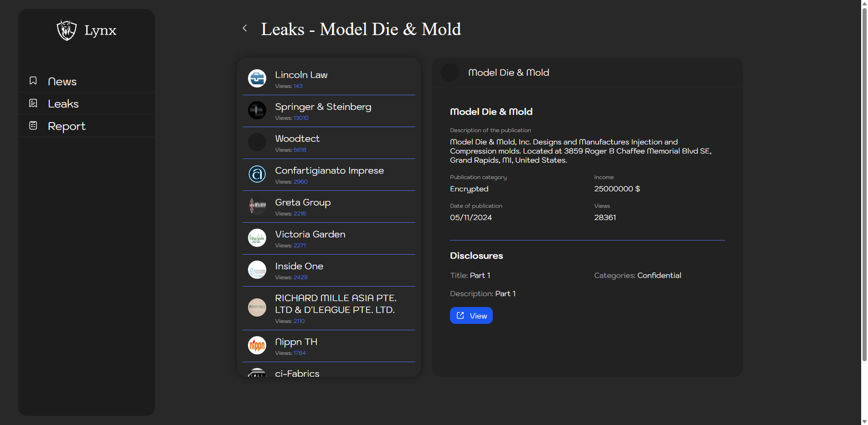Click the checklist icon beside Report

tap(33, 125)
